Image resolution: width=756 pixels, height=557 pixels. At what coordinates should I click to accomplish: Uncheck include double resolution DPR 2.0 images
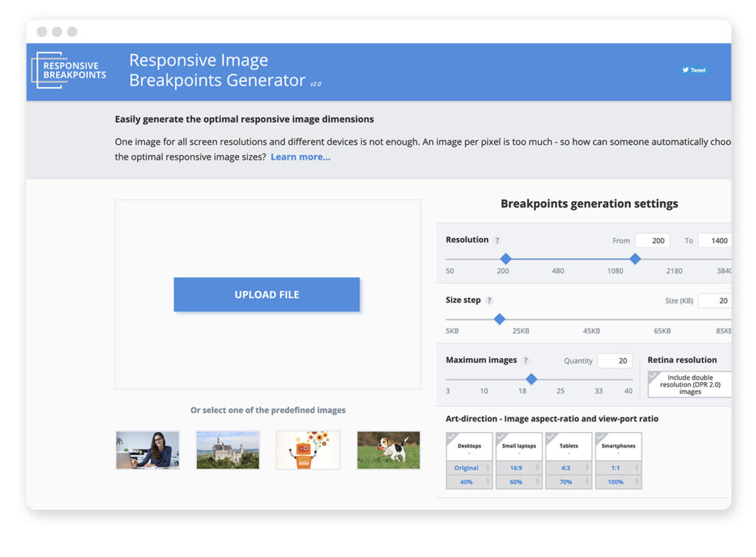[x=654, y=377]
